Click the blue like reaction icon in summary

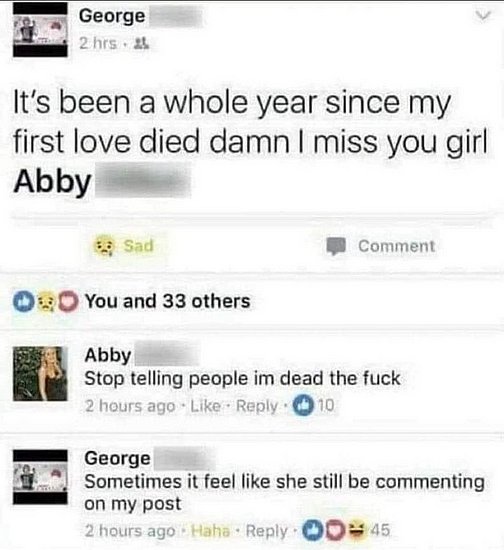click(23, 302)
